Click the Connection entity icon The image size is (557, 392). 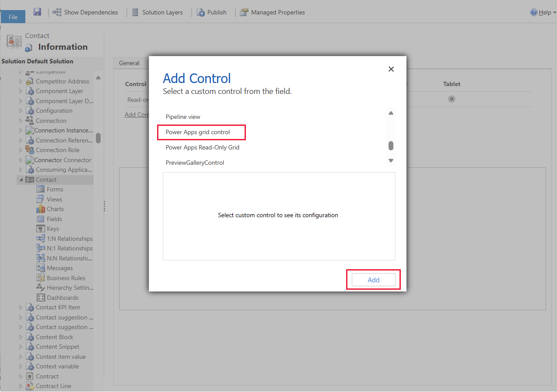pyautogui.click(x=30, y=121)
